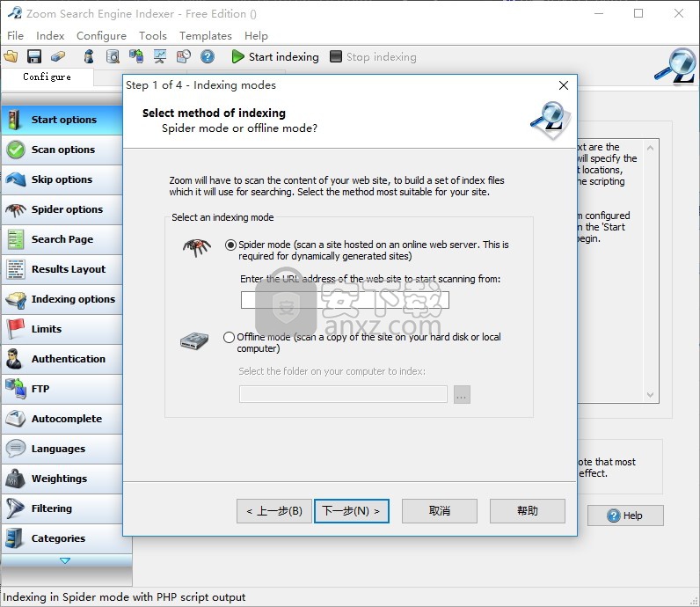Open Authentication section in sidebar
The image size is (700, 607).
click(x=62, y=359)
